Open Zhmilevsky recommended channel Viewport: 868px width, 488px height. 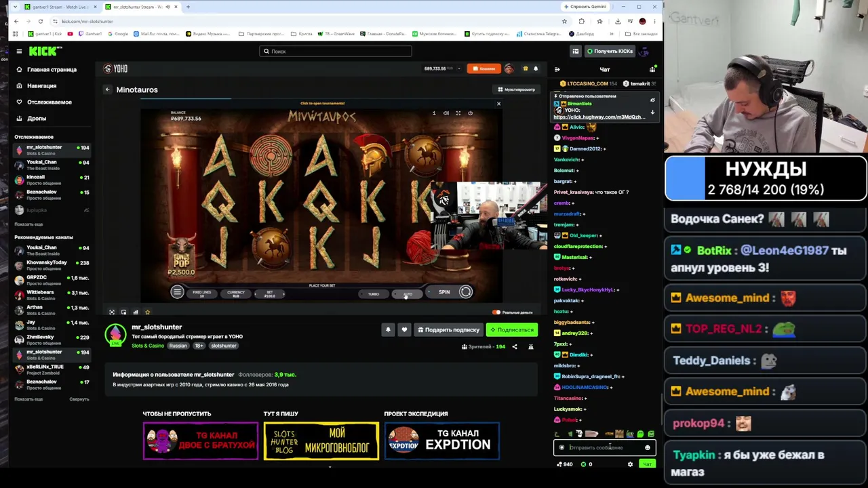coord(52,340)
